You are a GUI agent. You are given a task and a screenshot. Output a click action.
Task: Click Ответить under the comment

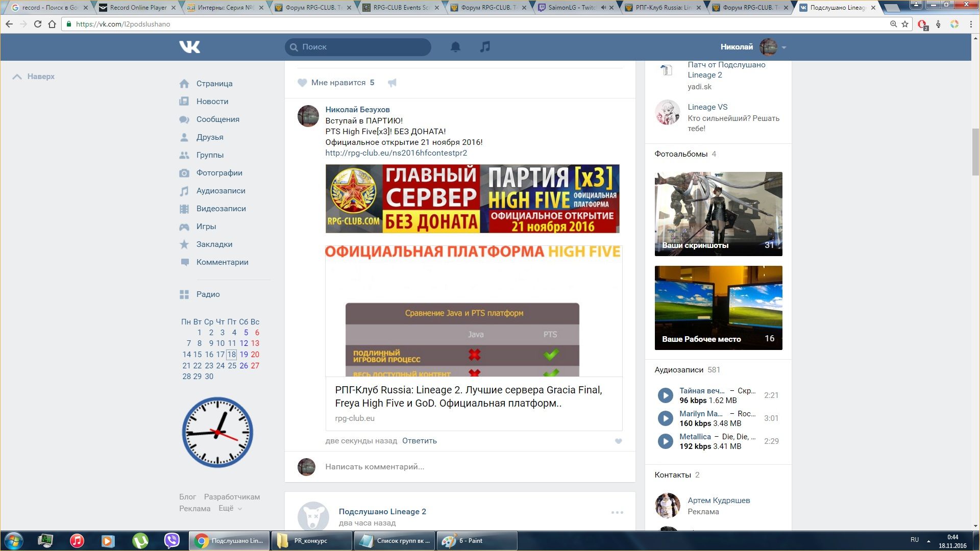(x=419, y=441)
